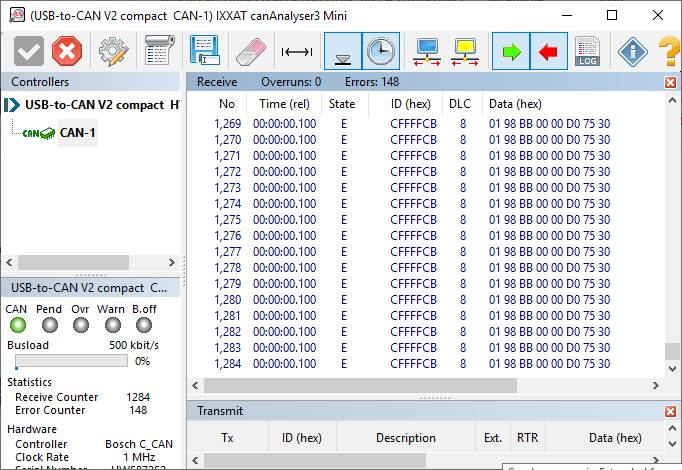Image resolution: width=682 pixels, height=470 pixels.
Task: Open the message list printer-style icon
Action: click(159, 51)
